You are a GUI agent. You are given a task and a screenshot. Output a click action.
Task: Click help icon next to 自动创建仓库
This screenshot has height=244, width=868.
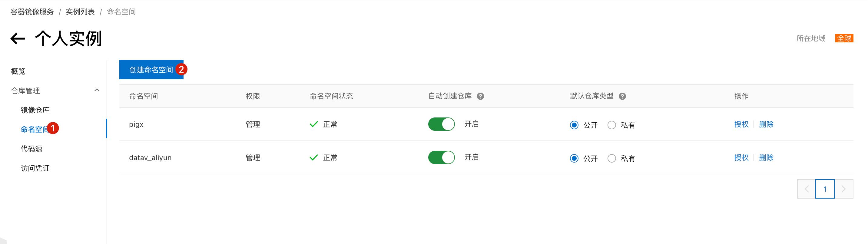[x=481, y=96]
